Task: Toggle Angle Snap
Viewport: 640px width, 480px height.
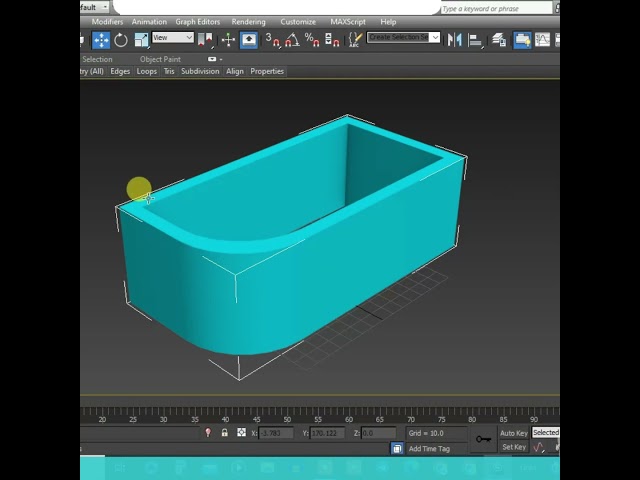Action: [x=292, y=40]
